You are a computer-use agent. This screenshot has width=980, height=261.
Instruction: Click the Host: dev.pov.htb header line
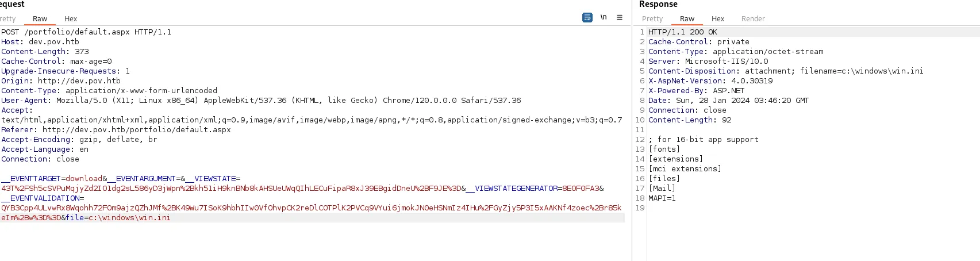click(40, 42)
